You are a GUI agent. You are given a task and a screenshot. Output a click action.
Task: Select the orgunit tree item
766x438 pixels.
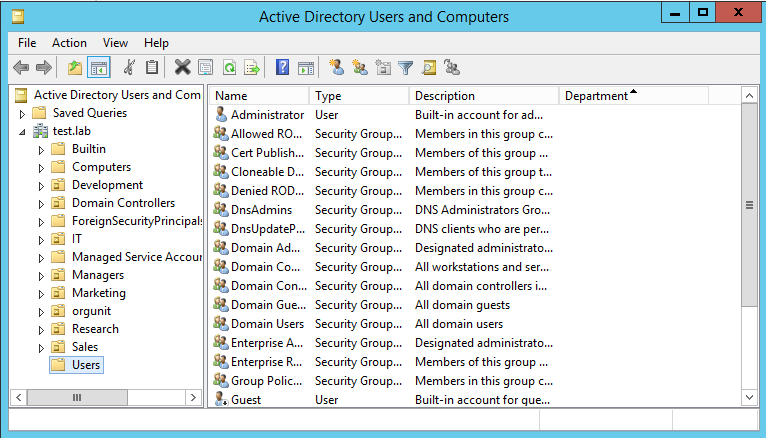coord(91,311)
